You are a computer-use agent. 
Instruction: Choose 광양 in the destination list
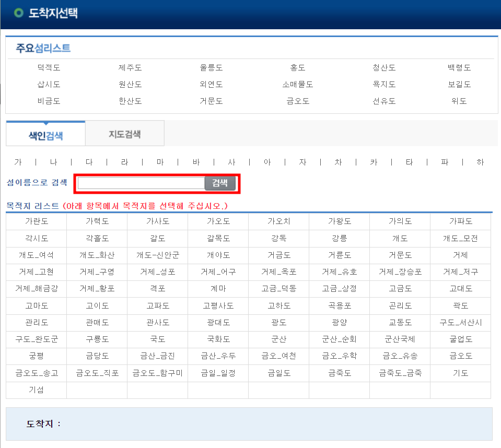point(339,322)
